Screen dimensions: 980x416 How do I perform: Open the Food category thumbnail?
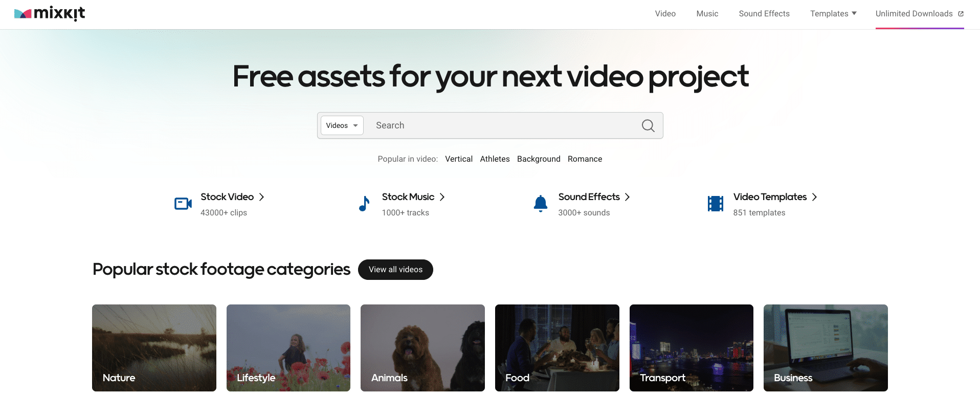click(x=557, y=348)
